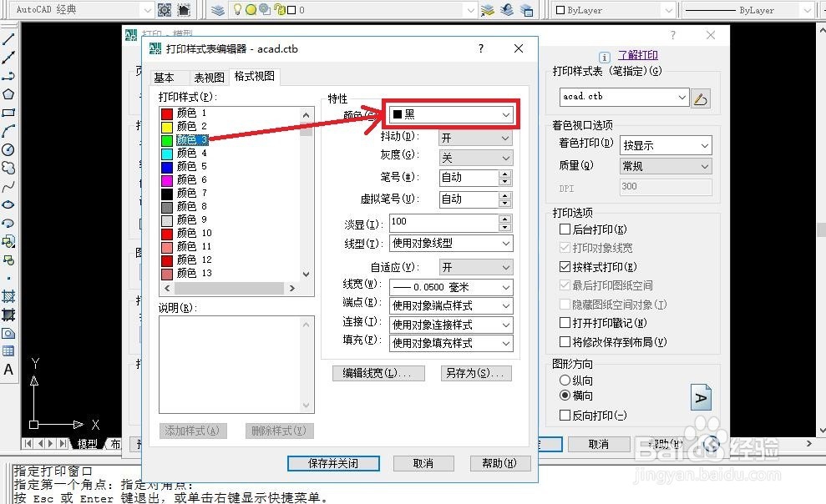Enable 将修改保存到布局 checkbox
The image size is (826, 504).
pyautogui.click(x=565, y=341)
